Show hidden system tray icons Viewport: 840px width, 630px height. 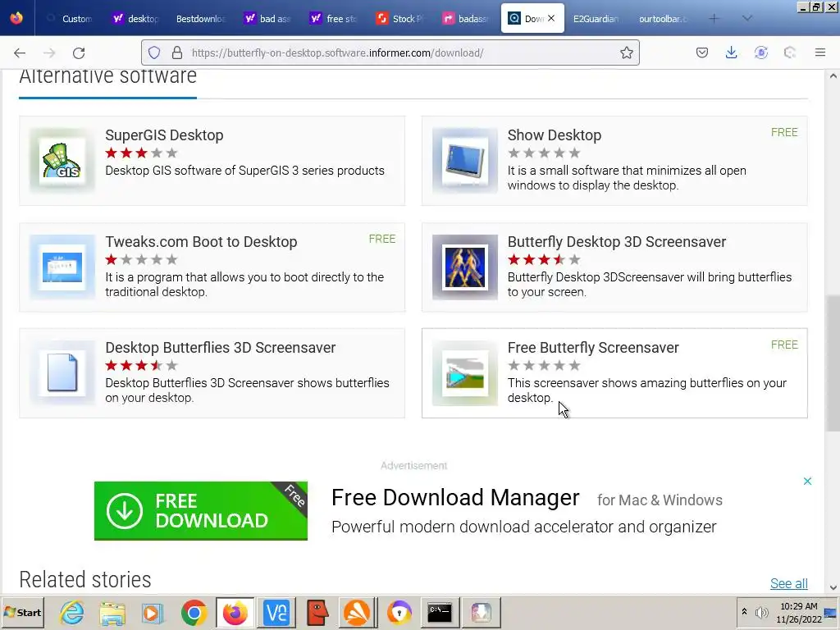pyautogui.click(x=744, y=611)
